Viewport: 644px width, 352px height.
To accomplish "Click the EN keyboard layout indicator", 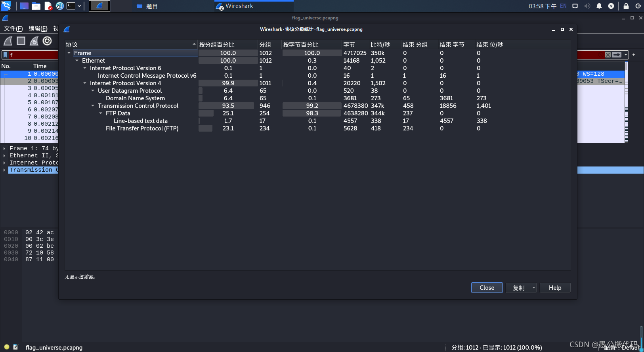I will coord(563,6).
